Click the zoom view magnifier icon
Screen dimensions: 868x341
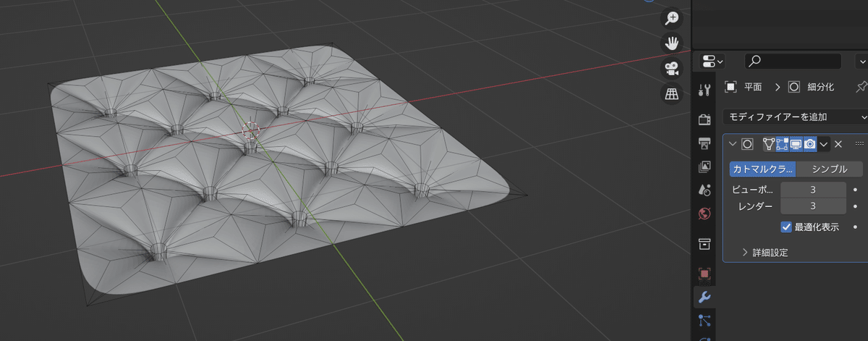pos(673,18)
